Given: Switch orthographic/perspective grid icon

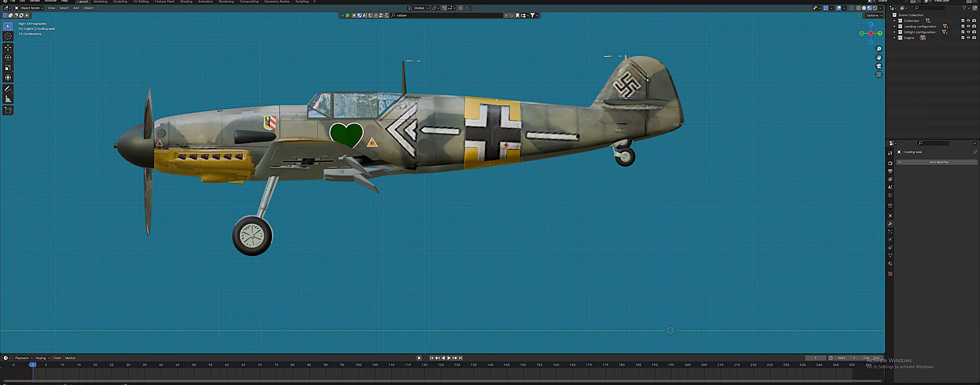Looking at the screenshot, I should coord(879,75).
